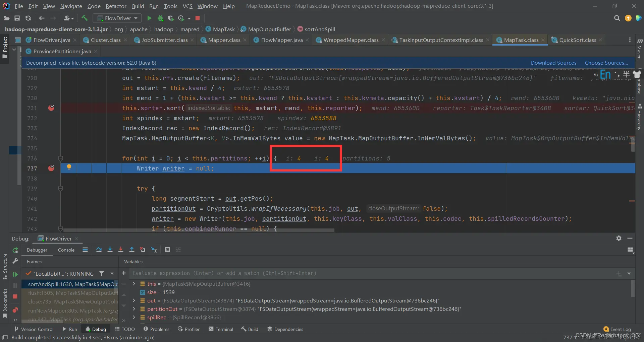The width and height of the screenshot is (644, 342).
Task: Click the editor horizontal scrollbar
Action: pyautogui.click(x=199, y=230)
